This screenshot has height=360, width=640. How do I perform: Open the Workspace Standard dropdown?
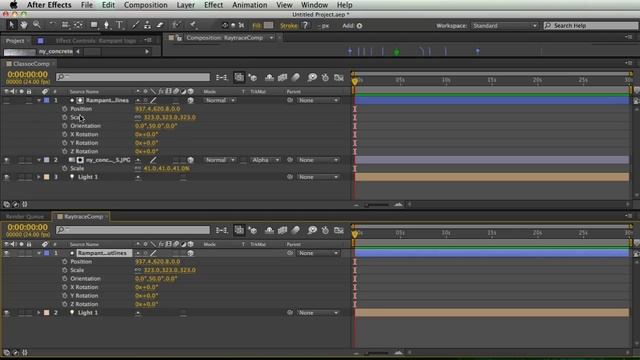[x=504, y=25]
